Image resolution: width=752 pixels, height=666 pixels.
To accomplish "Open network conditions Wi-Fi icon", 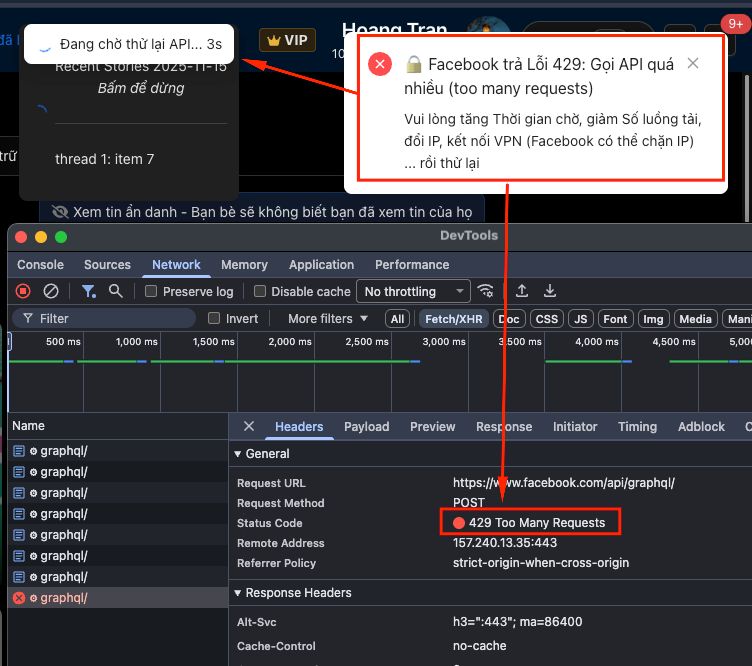I will pyautogui.click(x=485, y=291).
